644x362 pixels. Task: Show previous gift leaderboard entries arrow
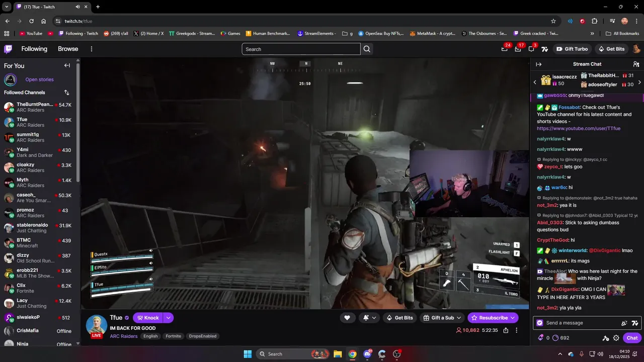pos(535,82)
